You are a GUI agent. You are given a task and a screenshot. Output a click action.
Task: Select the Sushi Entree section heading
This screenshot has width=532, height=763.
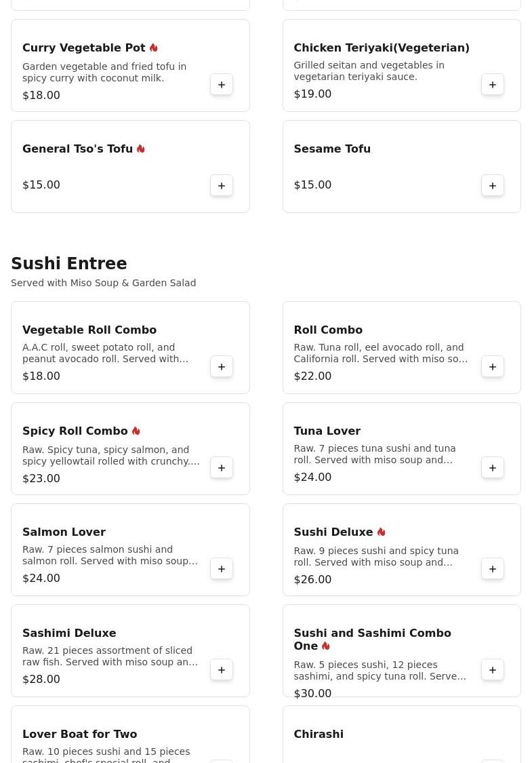click(69, 264)
